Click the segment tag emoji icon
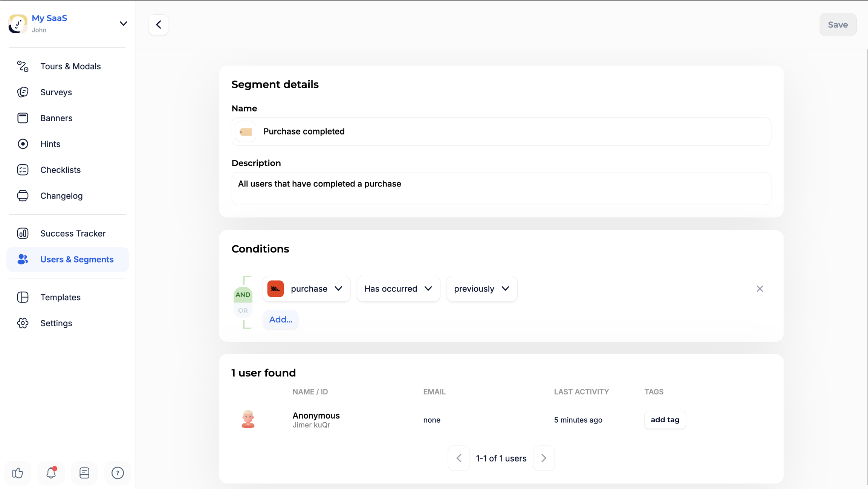Viewport: 868px width, 489px height. coord(246,131)
